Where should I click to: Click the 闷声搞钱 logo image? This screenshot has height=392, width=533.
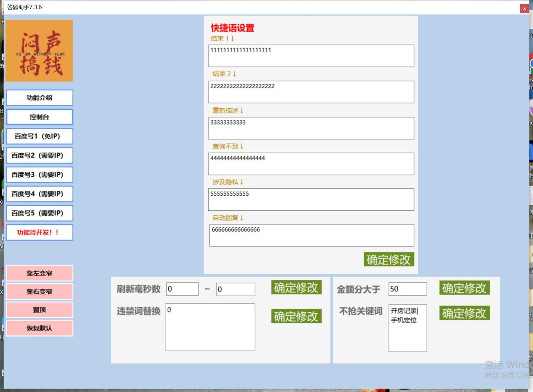click(39, 50)
